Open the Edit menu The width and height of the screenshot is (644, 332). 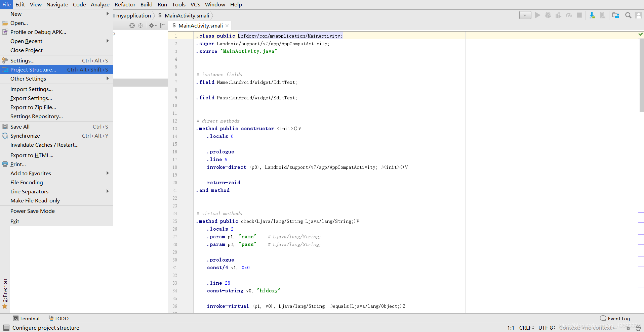(20, 4)
